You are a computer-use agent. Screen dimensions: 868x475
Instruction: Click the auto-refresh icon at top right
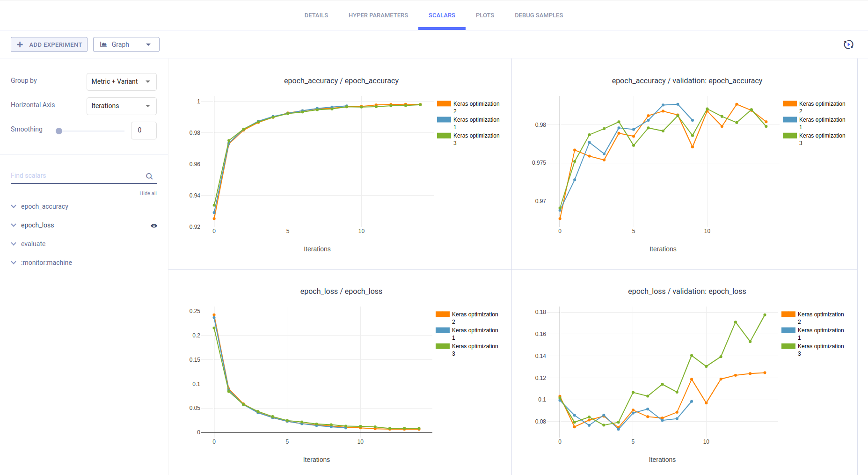[848, 44]
